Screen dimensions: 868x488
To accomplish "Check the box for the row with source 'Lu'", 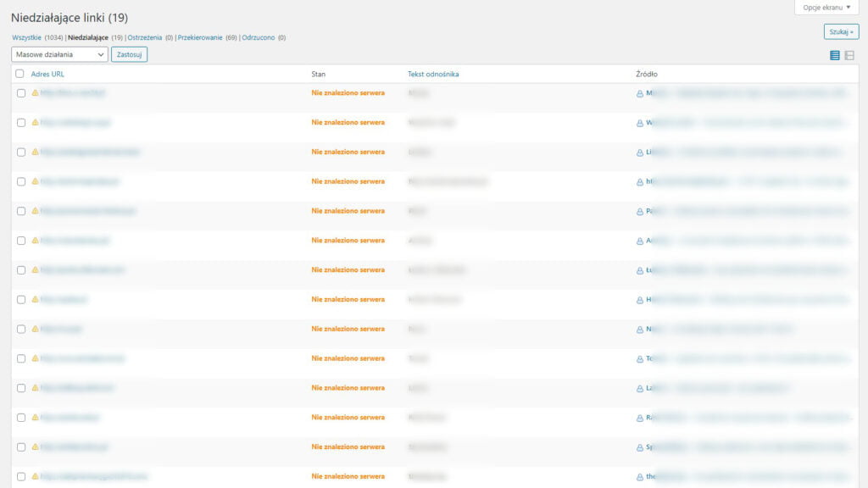I will [21, 270].
